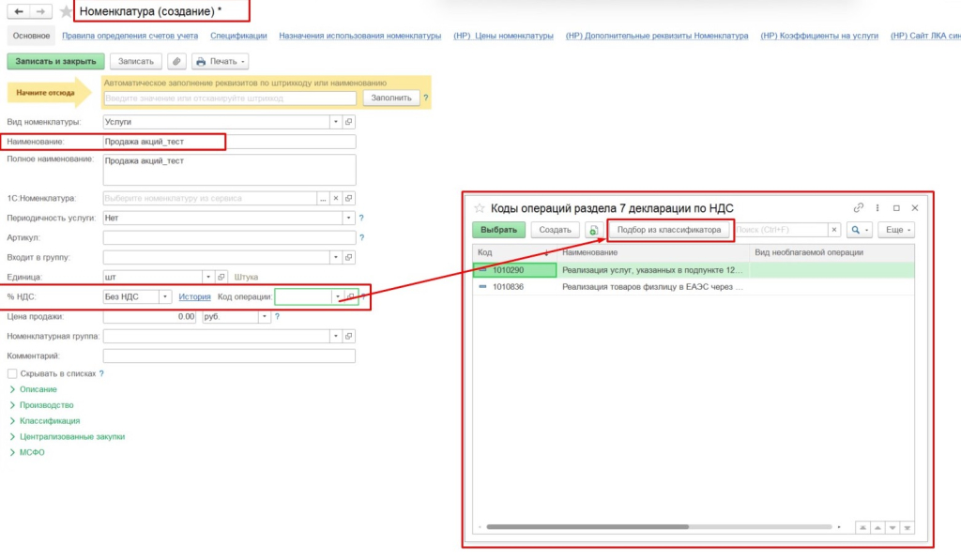Clear the 1С:Номенклатура field with X

335,199
